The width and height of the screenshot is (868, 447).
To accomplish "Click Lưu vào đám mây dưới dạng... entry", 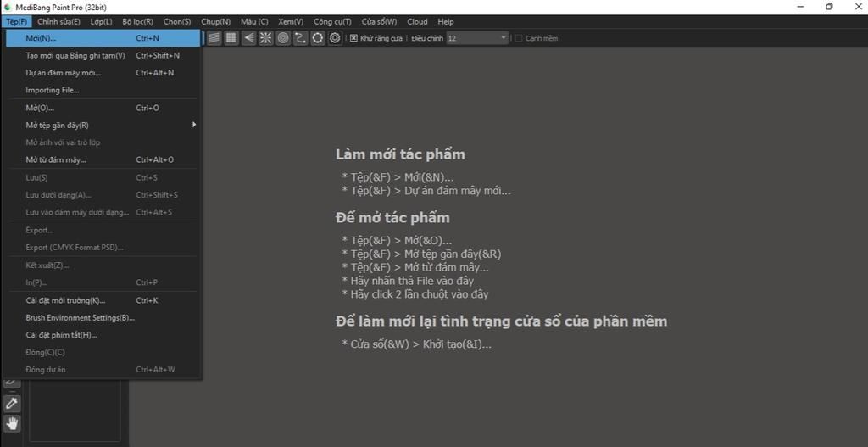I will tap(103, 212).
